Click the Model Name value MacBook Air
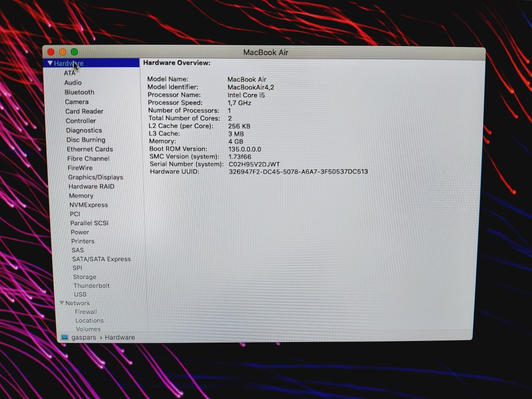Screen dimensions: 532x399 [x=247, y=80]
